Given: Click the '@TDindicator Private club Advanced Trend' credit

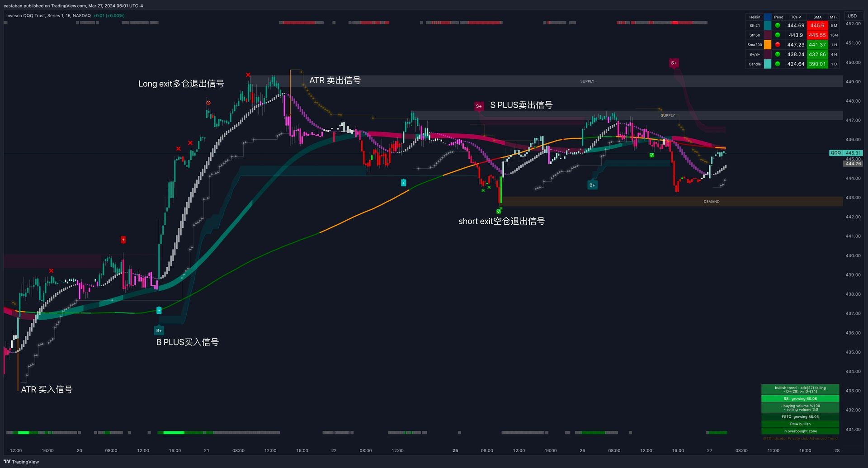Looking at the screenshot, I should pyautogui.click(x=800, y=438).
